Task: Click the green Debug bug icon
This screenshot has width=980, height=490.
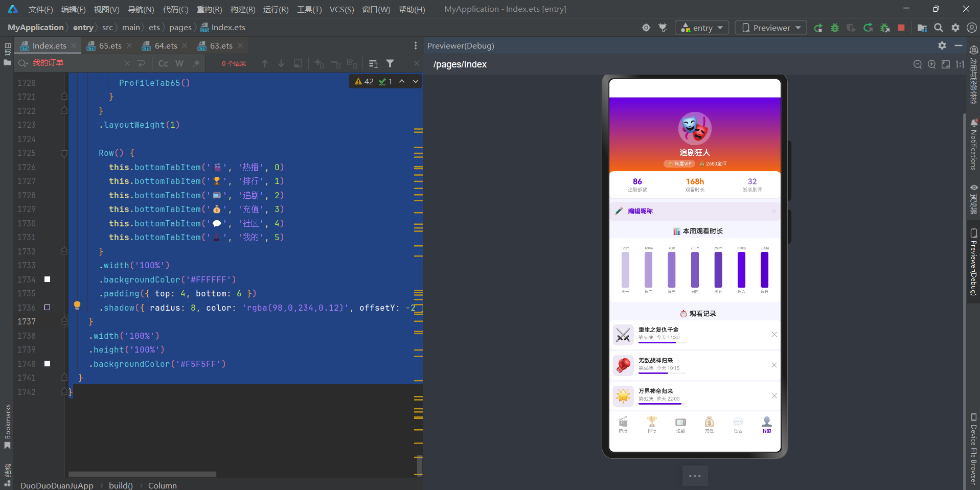Action: [x=835, y=28]
